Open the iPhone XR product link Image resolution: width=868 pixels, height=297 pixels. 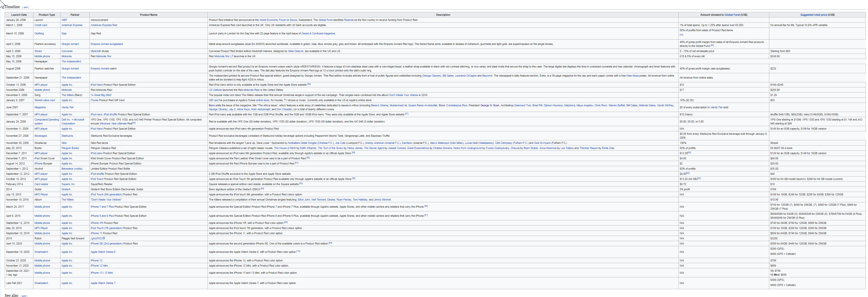tap(97, 223)
